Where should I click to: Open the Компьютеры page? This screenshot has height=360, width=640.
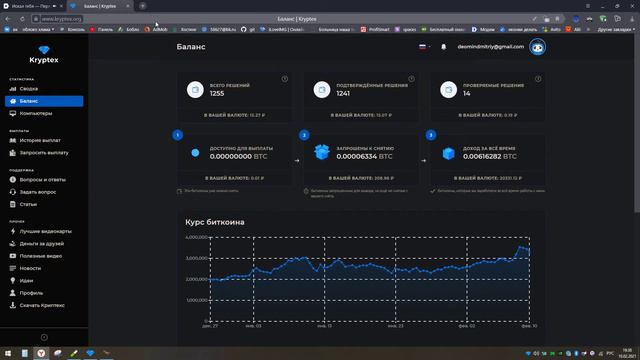coord(36,113)
